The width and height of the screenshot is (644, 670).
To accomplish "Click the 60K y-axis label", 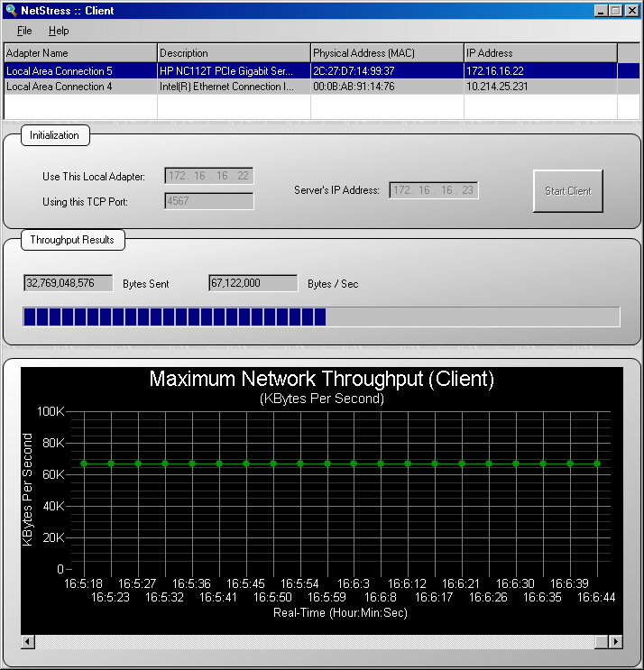I will click(x=53, y=474).
